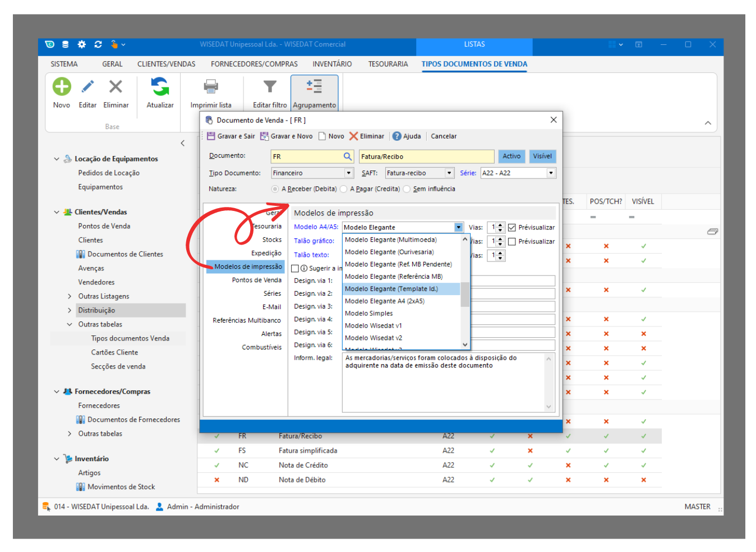
Task: Click the Cancelar button in dialog
Action: [x=444, y=136]
